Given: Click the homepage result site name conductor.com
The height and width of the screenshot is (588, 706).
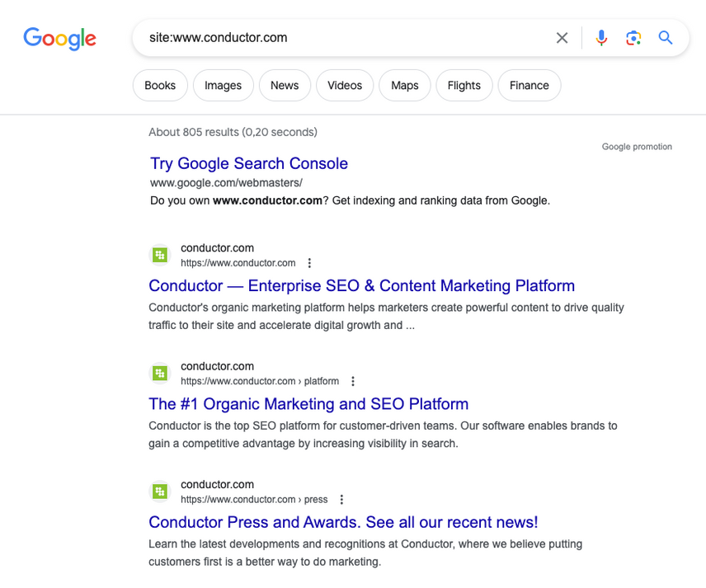Looking at the screenshot, I should coord(217,248).
